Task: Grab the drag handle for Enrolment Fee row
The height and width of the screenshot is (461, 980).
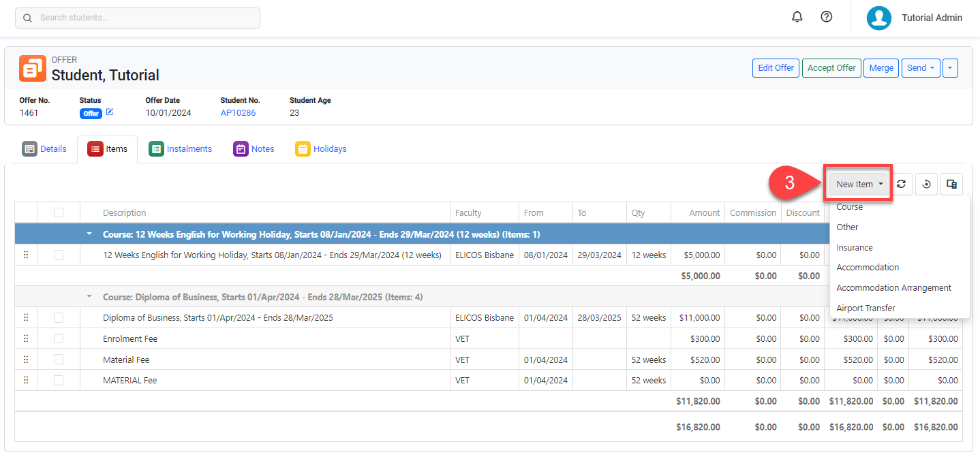Action: 26,338
